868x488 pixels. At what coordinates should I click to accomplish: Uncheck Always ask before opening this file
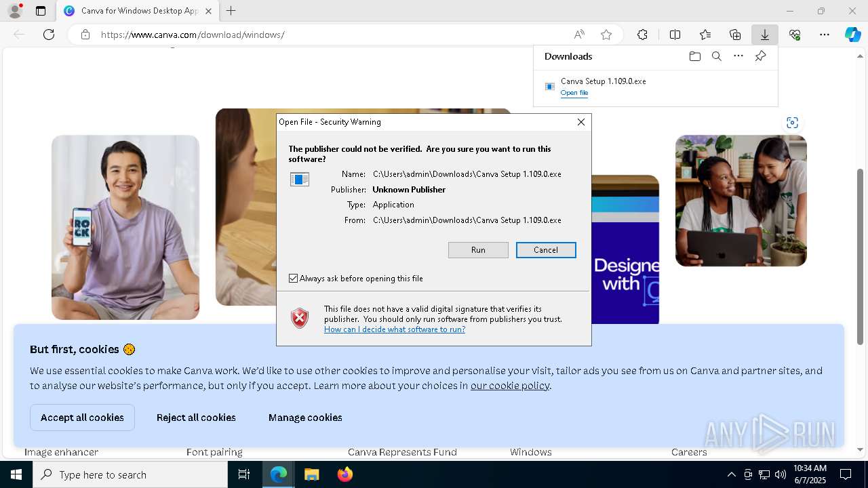294,279
